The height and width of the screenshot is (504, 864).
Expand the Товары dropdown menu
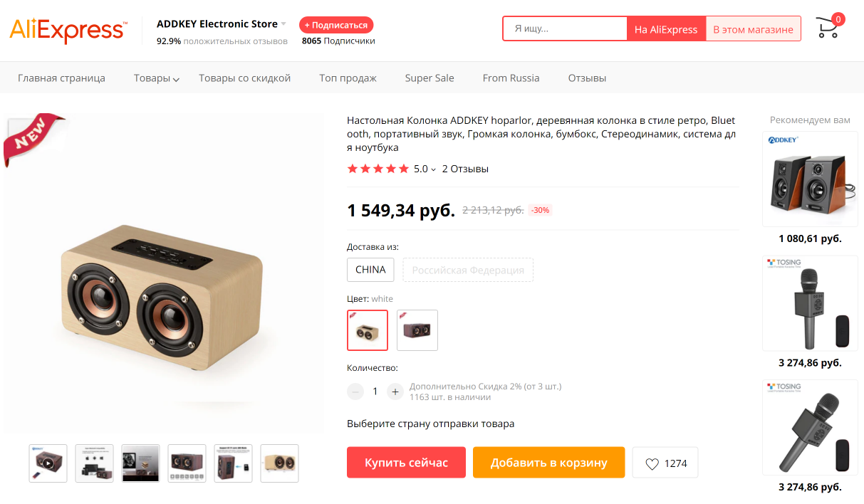click(x=156, y=78)
